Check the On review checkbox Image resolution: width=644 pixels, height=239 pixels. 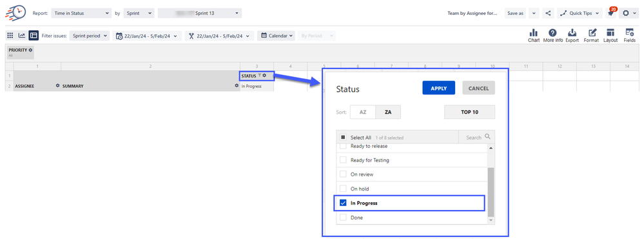pyautogui.click(x=343, y=174)
